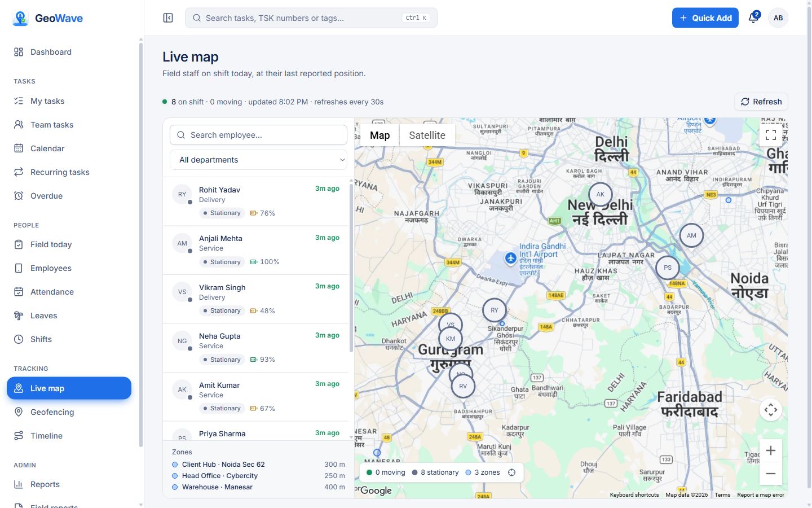This screenshot has width=812, height=508.
Task: Select Anjali Mehta in the employee list
Action: (x=255, y=251)
